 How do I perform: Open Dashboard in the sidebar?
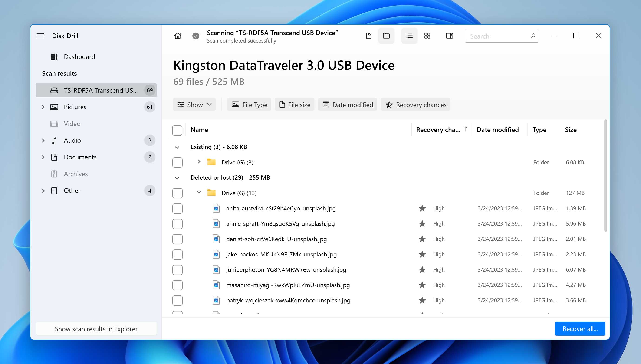click(96, 57)
